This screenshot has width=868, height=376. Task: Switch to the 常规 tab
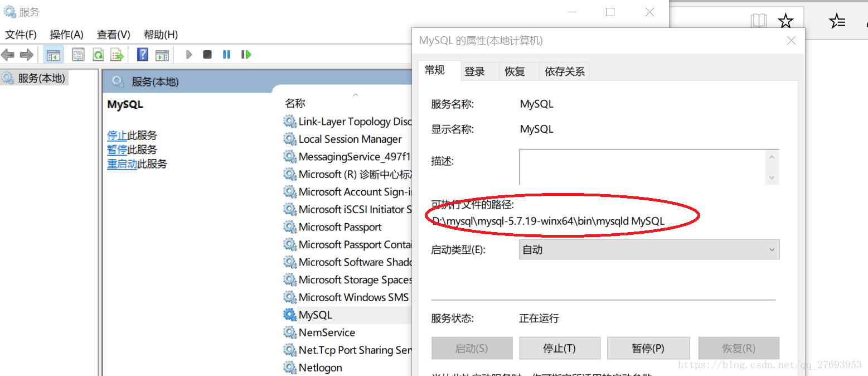439,70
